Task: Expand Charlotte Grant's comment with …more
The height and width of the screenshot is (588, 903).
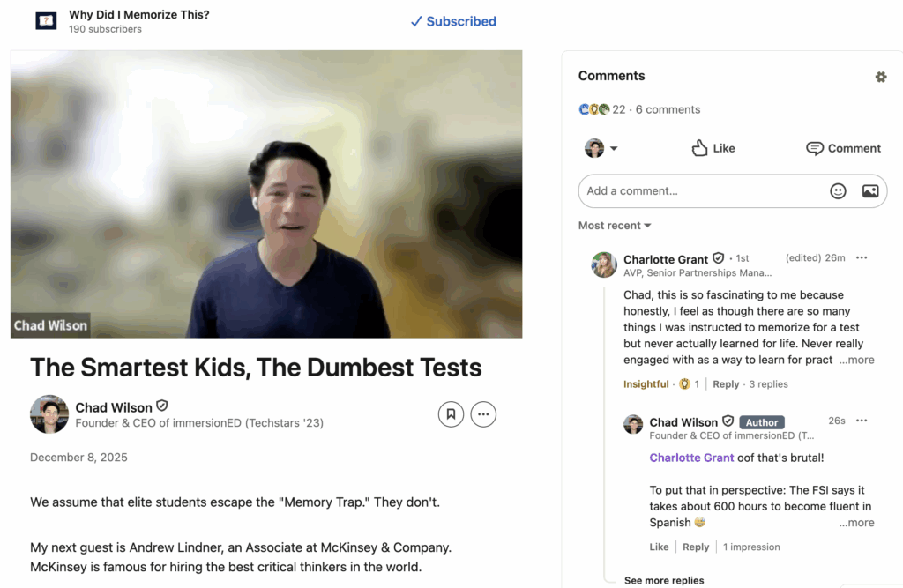Action: (x=856, y=360)
